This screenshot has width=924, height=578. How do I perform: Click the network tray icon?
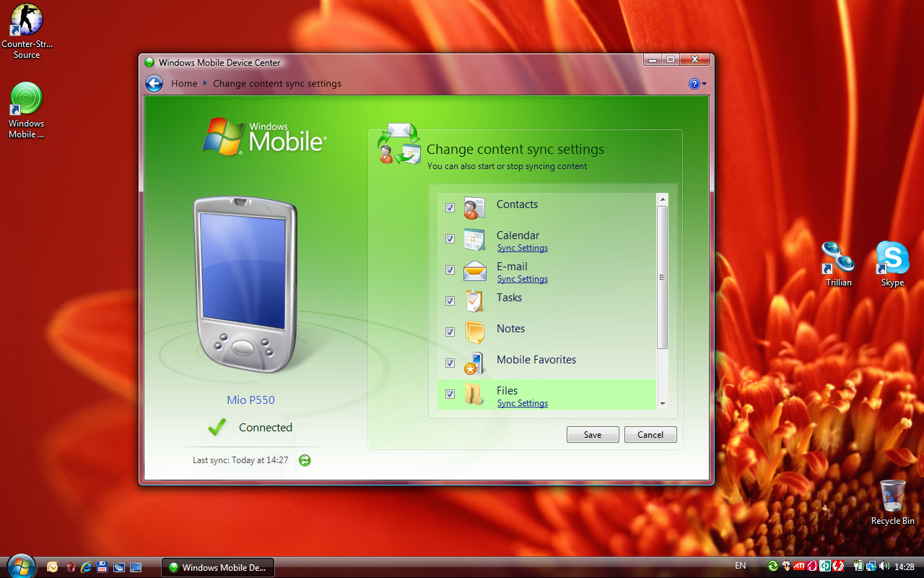click(871, 566)
